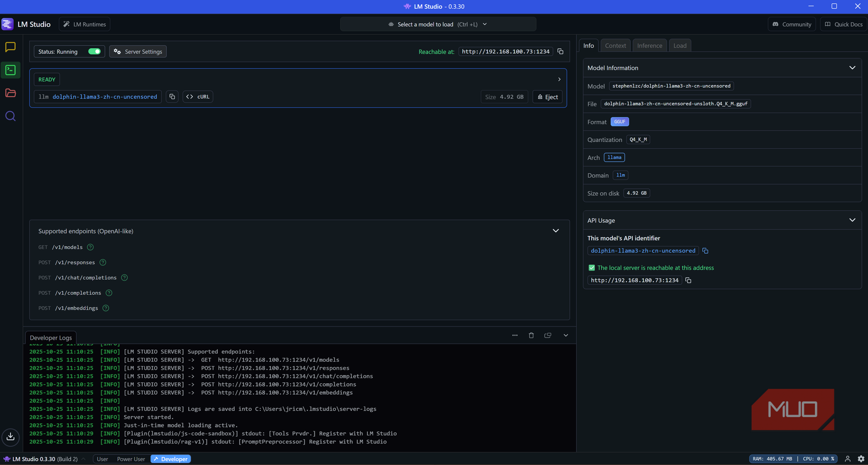Select the User mode

(x=103, y=459)
